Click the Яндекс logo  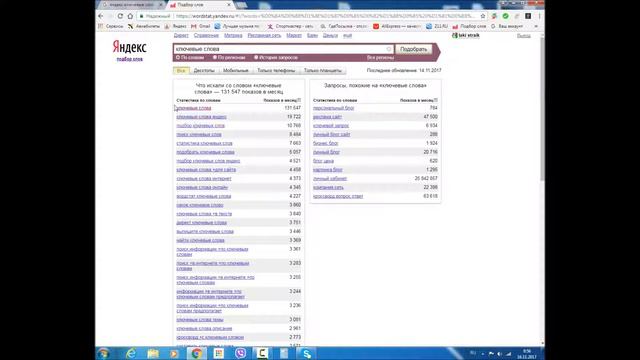click(x=129, y=47)
